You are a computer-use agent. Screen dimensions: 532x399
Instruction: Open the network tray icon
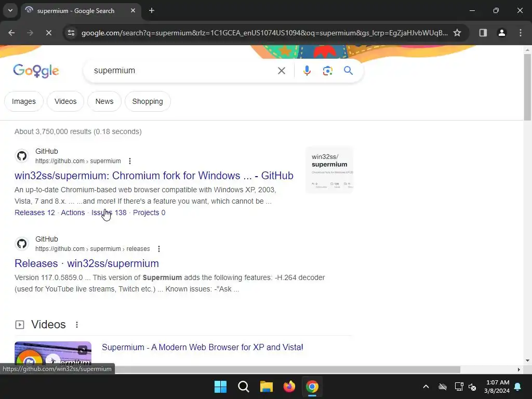click(x=459, y=387)
